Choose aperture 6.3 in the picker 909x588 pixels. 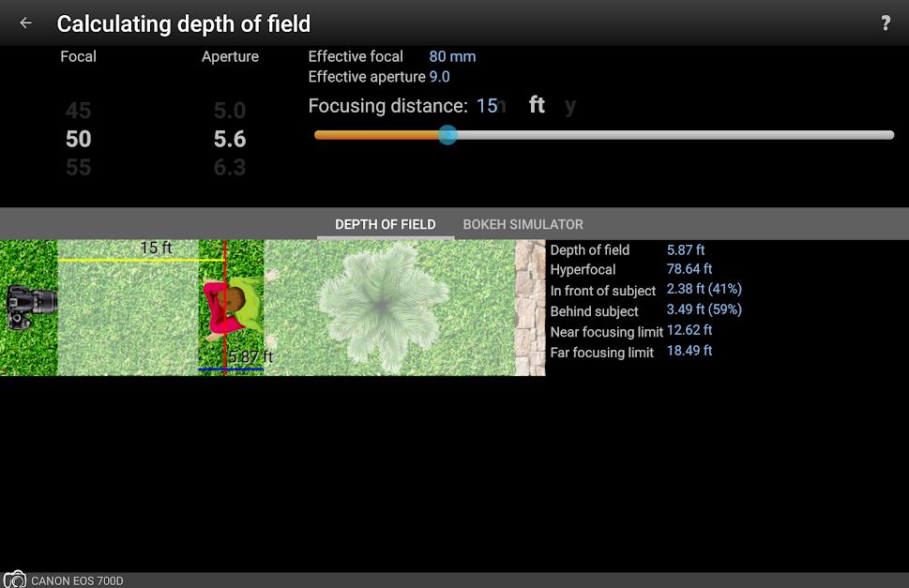[x=229, y=168]
